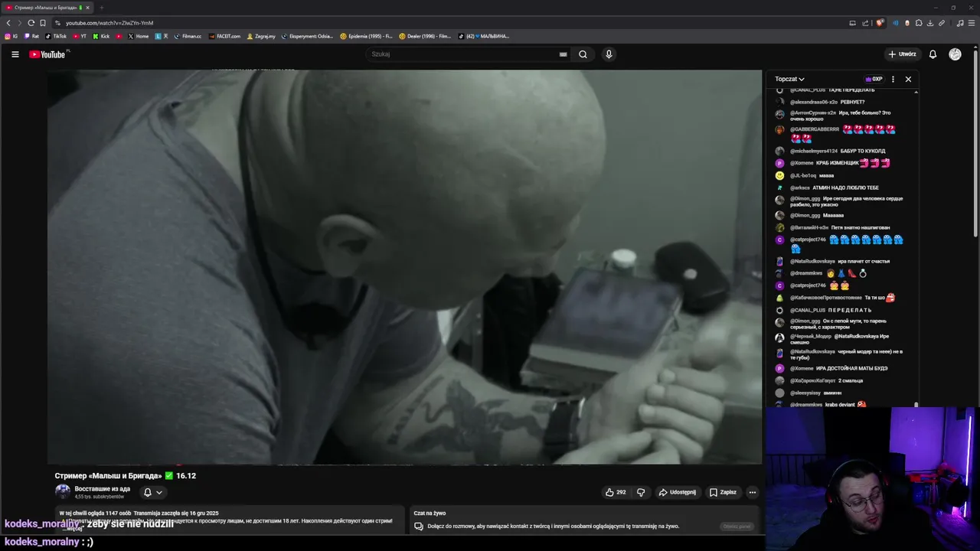Click @CANAL_PLUS ПЕРЕДЕЛАТЬ chat message
The height and width of the screenshot is (551, 980).
click(831, 310)
